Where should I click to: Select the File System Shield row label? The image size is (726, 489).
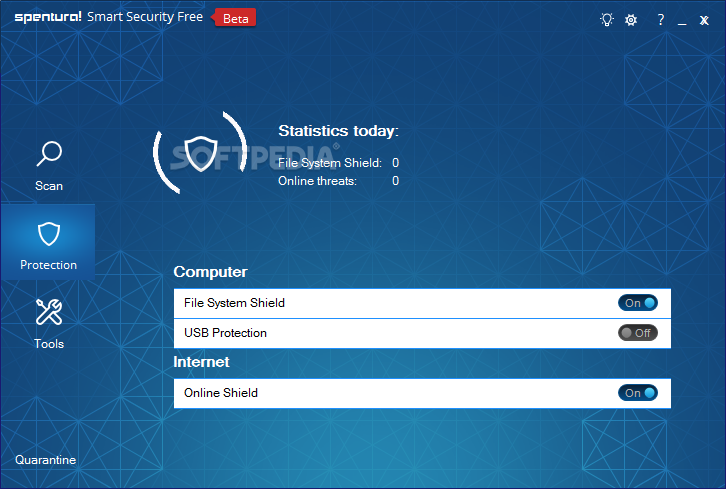tap(234, 303)
